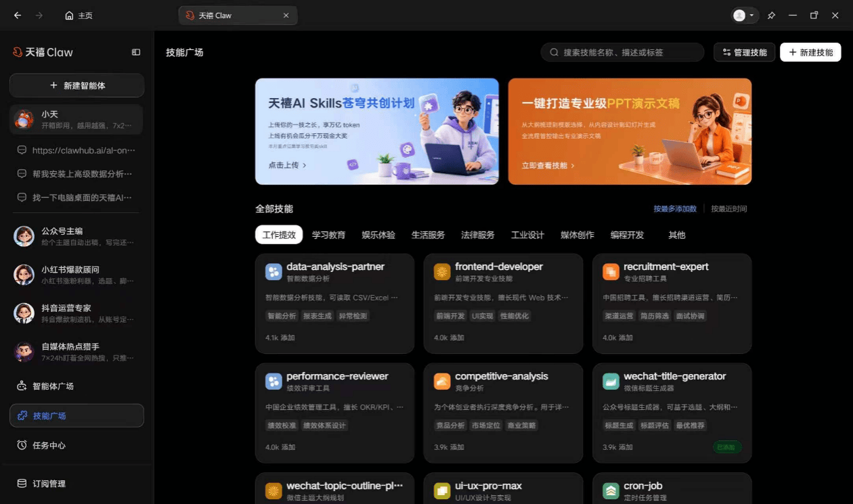Click frontend-developer skill icon
Image resolution: width=853 pixels, height=504 pixels.
tap(442, 272)
